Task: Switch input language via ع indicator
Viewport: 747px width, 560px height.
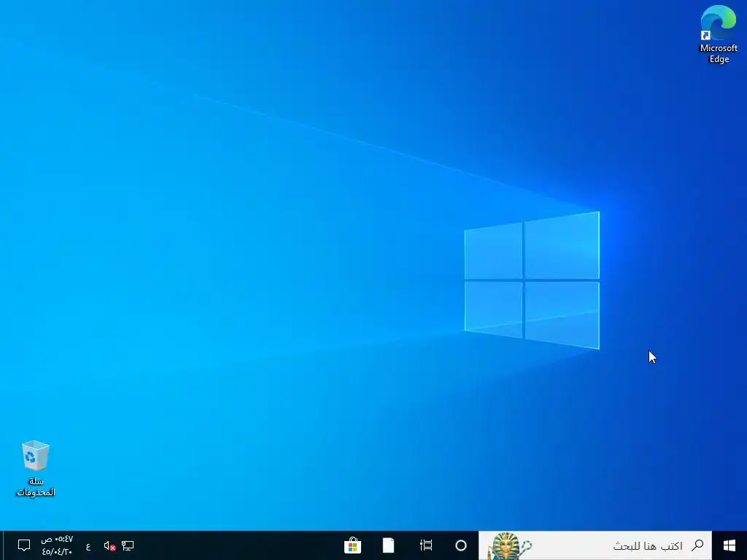Action: coord(88,546)
